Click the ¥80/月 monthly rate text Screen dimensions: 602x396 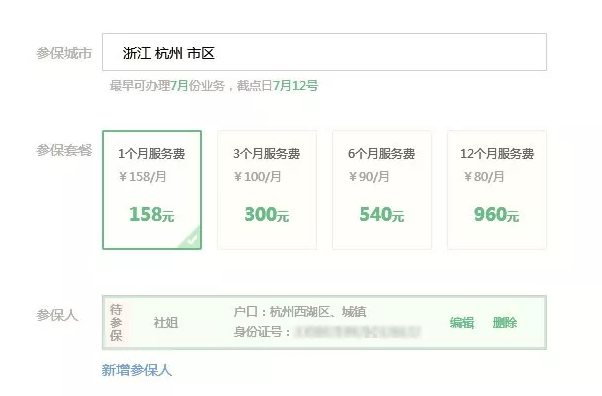click(484, 177)
